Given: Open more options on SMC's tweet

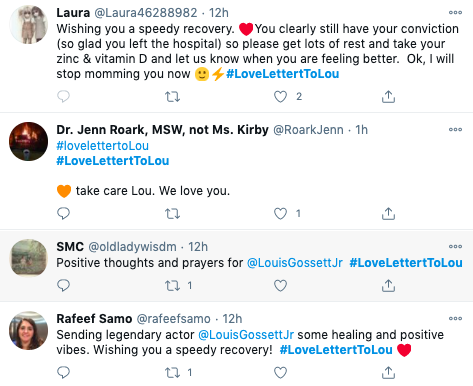Looking at the screenshot, I should 455,246.
